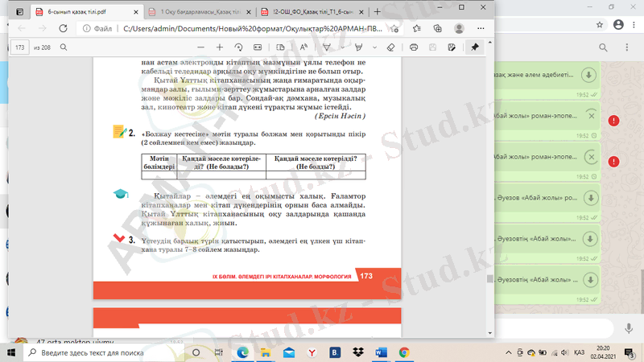Open search in PDF with magnifier icon
This screenshot has width=644, height=362.
click(x=63, y=47)
